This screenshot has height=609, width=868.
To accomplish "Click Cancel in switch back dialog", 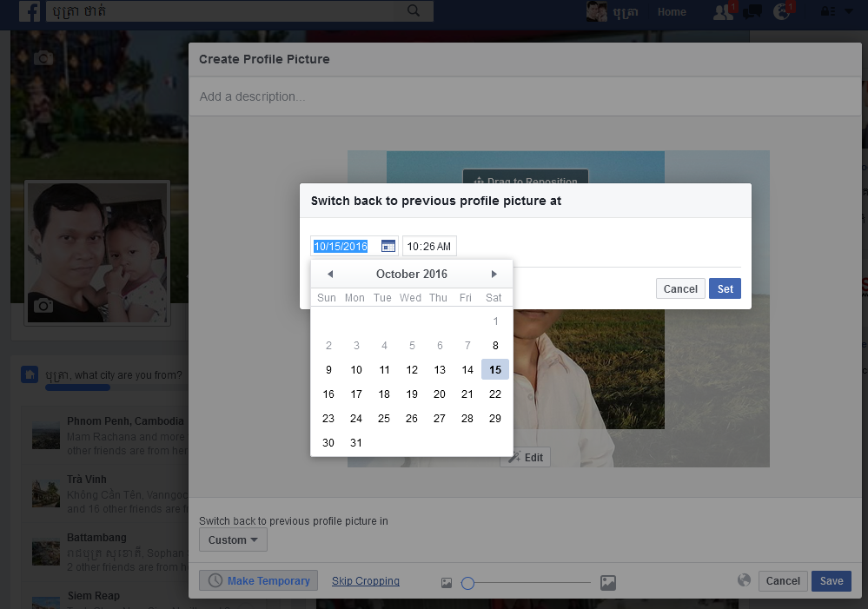I will (x=680, y=288).
